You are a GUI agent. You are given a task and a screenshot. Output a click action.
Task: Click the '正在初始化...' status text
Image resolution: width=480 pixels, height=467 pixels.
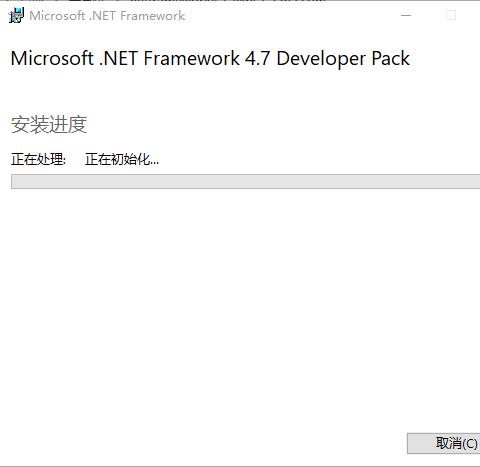click(x=122, y=159)
